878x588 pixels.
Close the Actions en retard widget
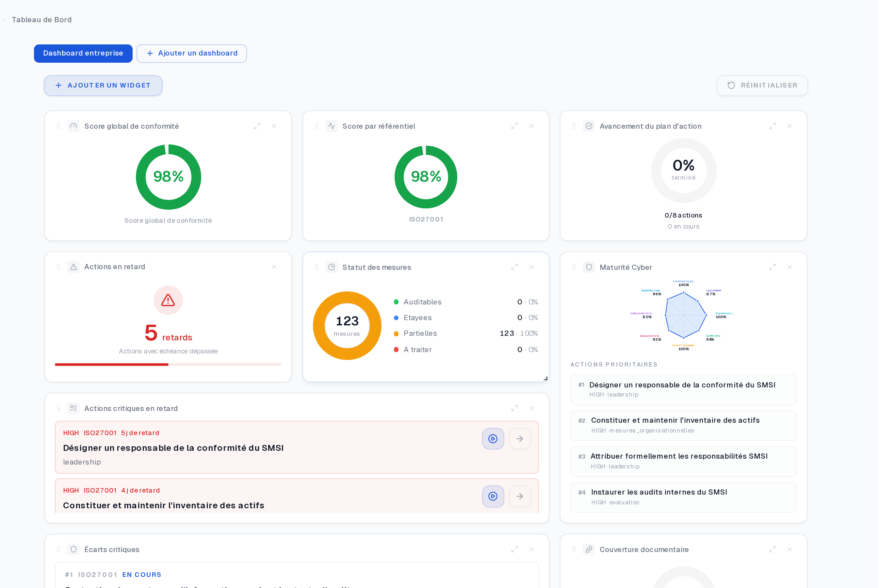(x=274, y=267)
